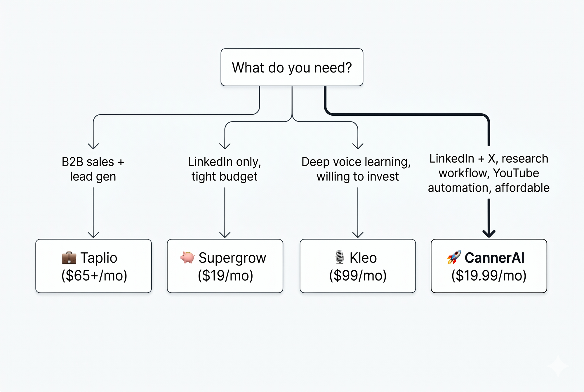Viewport: 584px width, 392px height.
Task: Click the rocket icon beside CannerAI
Action: coord(454,257)
